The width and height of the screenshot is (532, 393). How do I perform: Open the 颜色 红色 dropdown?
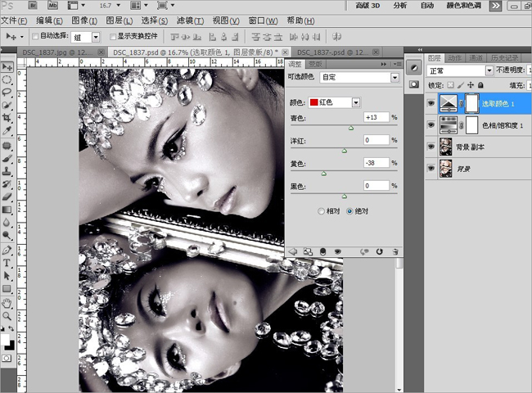[x=356, y=102]
